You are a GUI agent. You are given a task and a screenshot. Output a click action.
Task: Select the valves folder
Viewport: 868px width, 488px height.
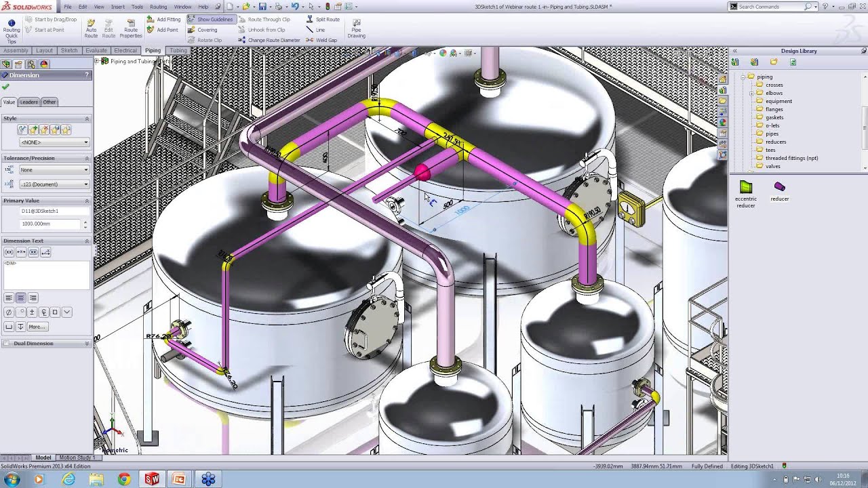(x=772, y=166)
